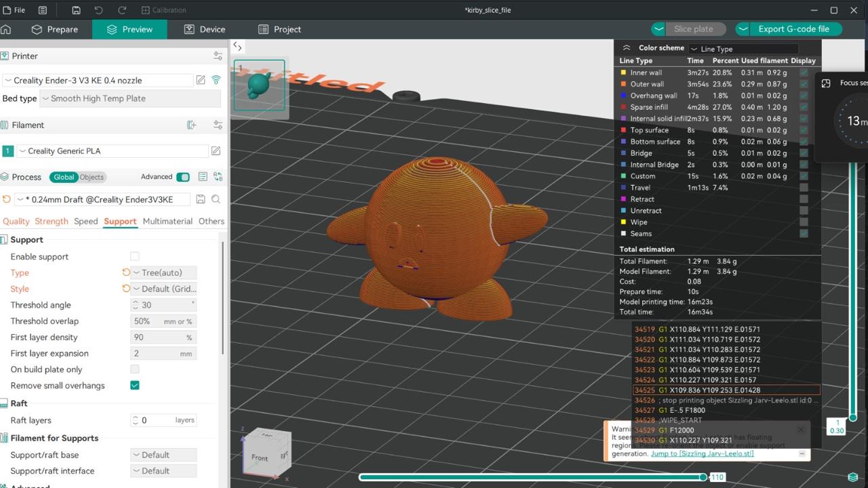Minimize the floating regions warning notification
This screenshot has height=488, width=868.
(802, 454)
